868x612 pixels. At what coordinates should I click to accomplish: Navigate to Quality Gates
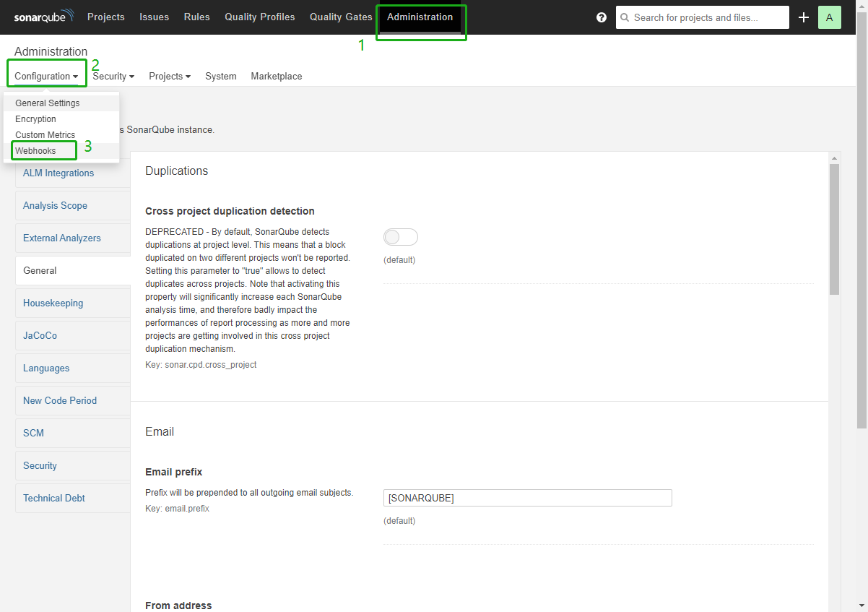coord(340,17)
